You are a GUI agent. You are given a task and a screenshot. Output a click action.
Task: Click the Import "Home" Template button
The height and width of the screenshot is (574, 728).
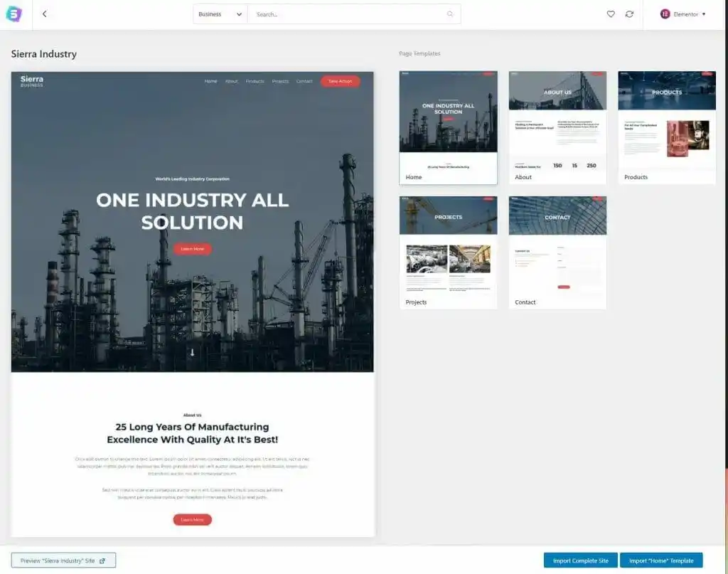661,560
